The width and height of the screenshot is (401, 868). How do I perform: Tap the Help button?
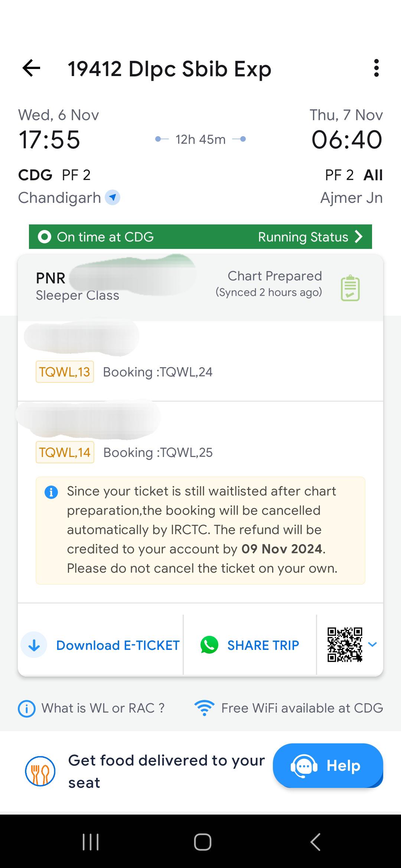[328, 766]
